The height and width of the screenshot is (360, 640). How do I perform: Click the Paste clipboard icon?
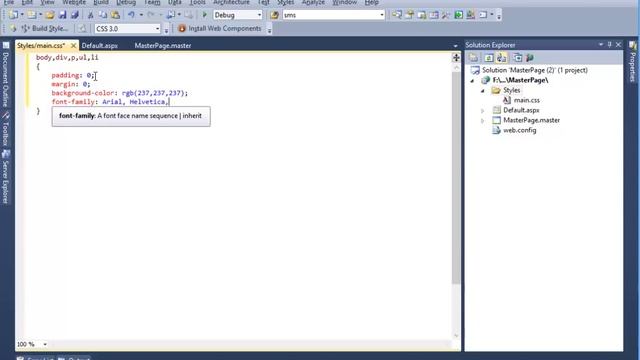116,15
